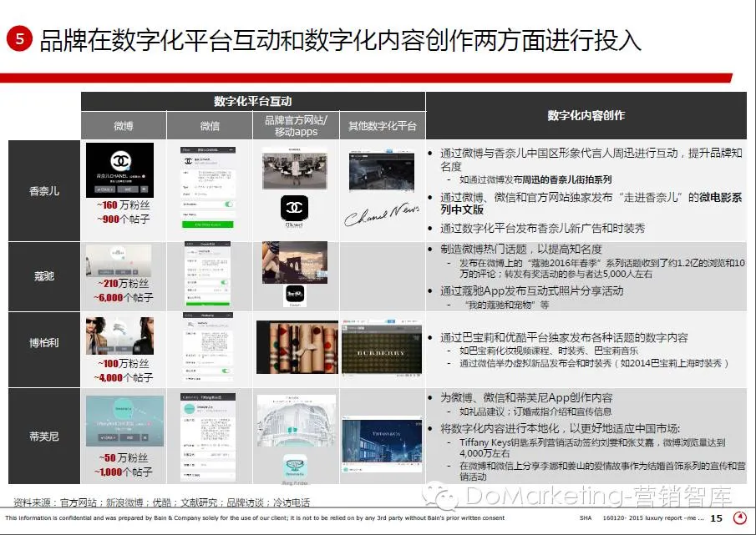Click sub-bullet 如通过微博发布周迅的香奈儿街拍系列

coord(535,179)
